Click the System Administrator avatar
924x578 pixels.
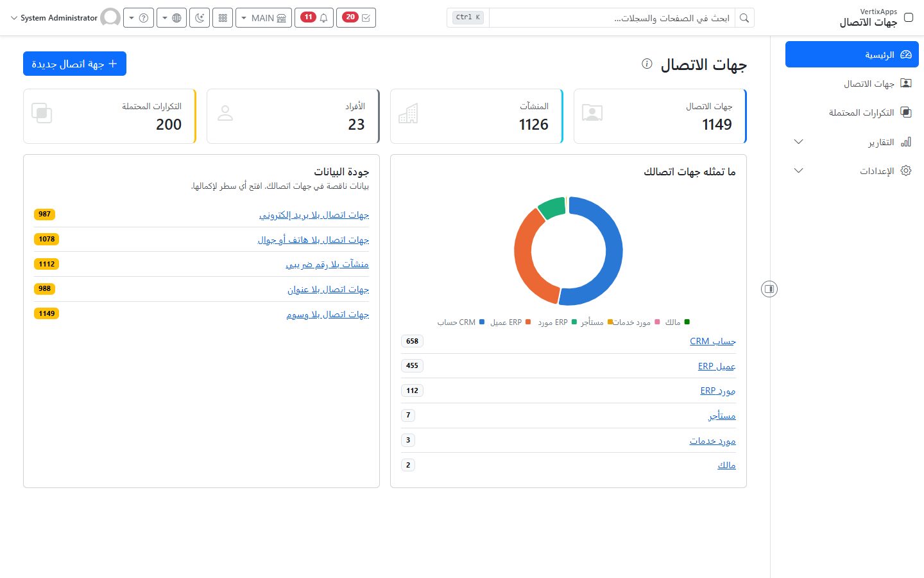[110, 18]
